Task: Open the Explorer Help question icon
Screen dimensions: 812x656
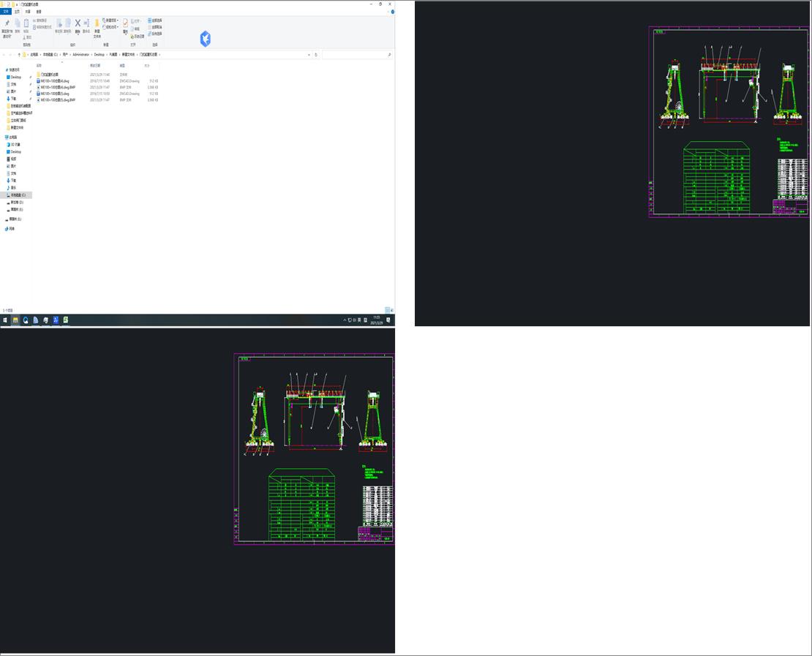Action: click(393, 12)
